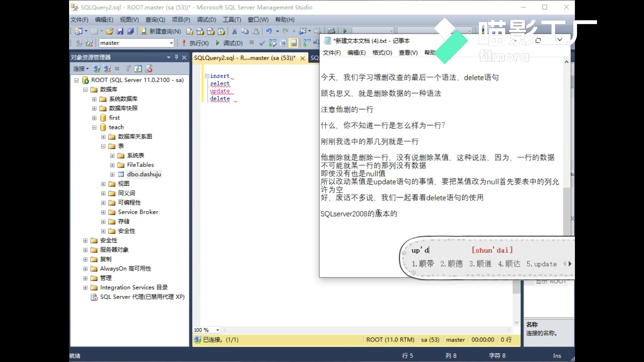Click the Undo arrow icon
This screenshot has width=644, height=362.
coord(269,32)
